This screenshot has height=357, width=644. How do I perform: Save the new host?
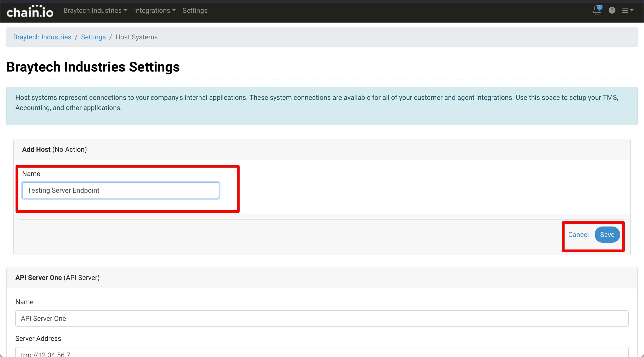607,235
